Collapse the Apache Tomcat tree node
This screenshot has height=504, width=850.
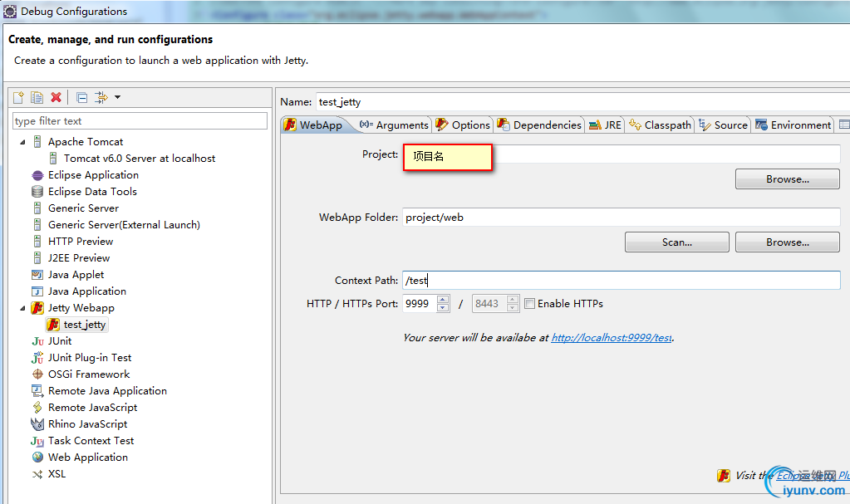(22, 142)
